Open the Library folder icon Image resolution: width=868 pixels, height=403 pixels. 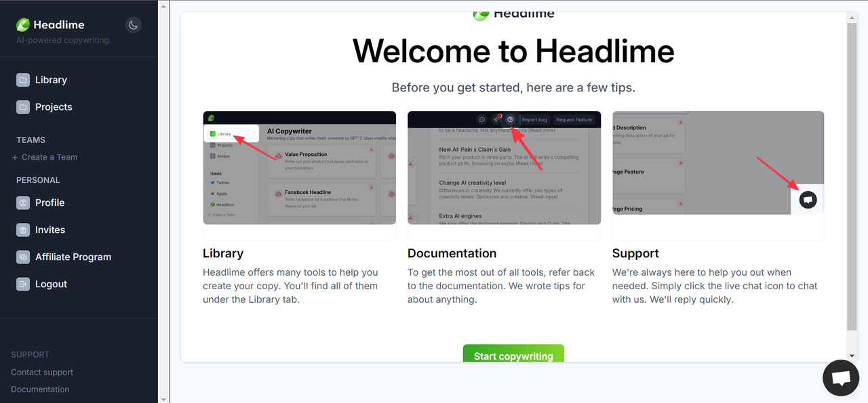(23, 80)
